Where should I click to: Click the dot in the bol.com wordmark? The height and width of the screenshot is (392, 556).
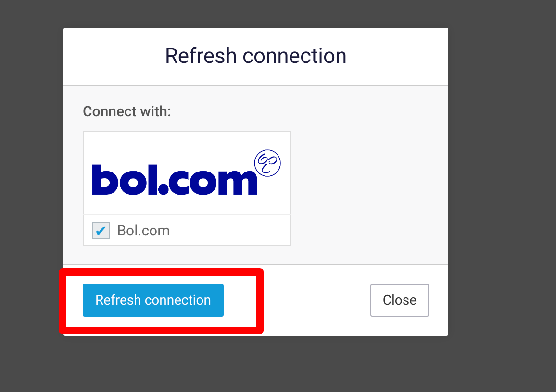click(x=164, y=189)
